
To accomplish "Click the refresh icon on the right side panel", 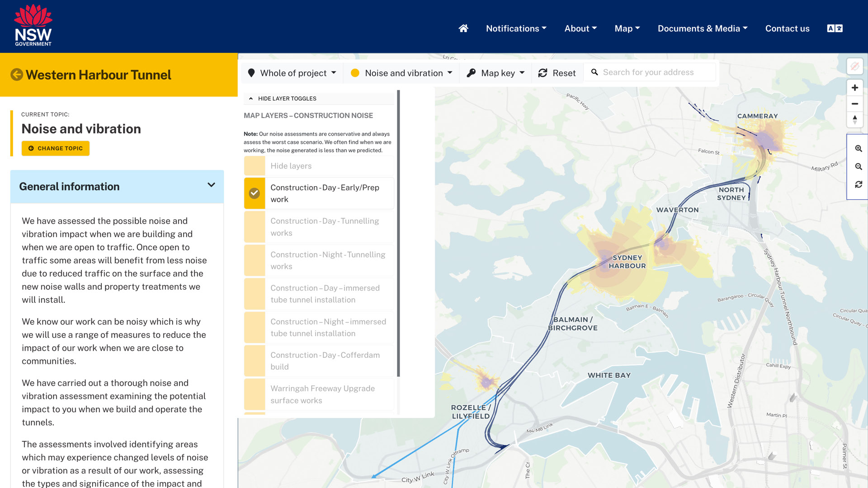I will tap(858, 185).
